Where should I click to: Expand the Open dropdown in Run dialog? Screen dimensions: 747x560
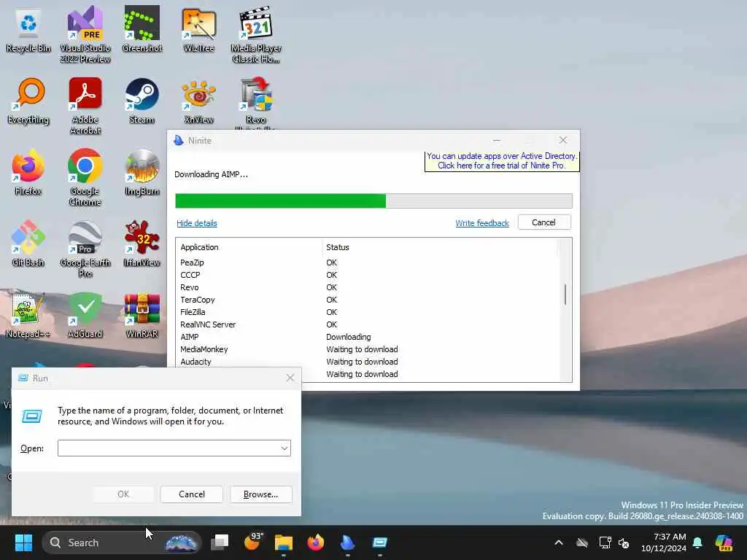(284, 448)
